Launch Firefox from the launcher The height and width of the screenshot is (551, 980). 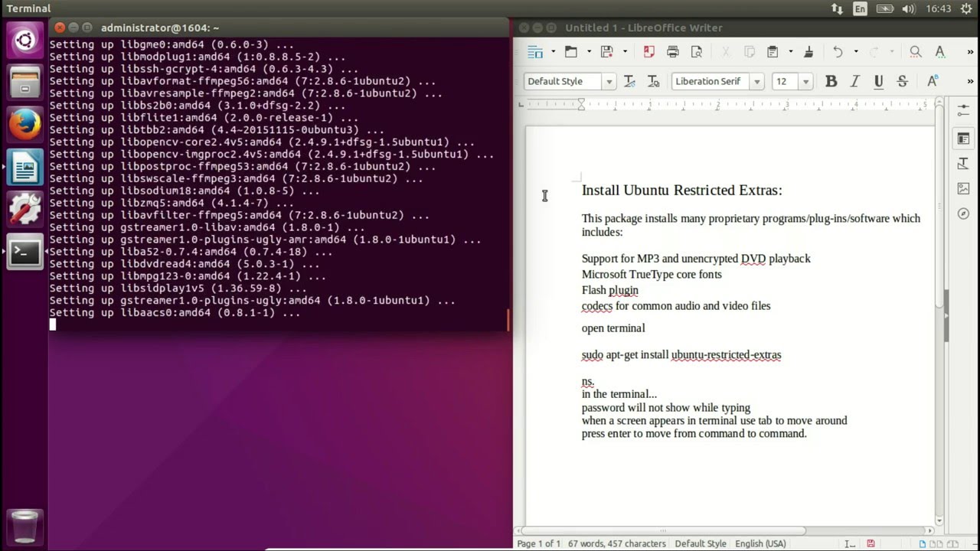click(24, 125)
